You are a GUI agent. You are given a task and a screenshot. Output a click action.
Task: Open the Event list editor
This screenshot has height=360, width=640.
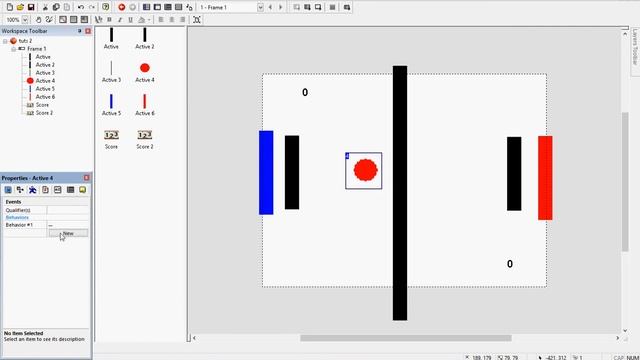point(178,7)
